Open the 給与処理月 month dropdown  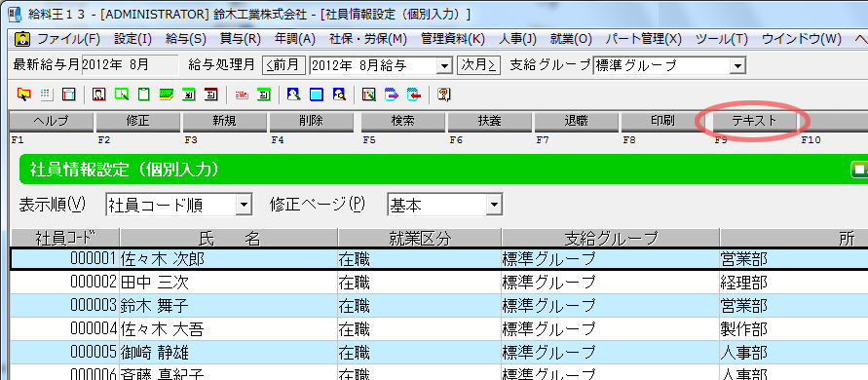[444, 66]
